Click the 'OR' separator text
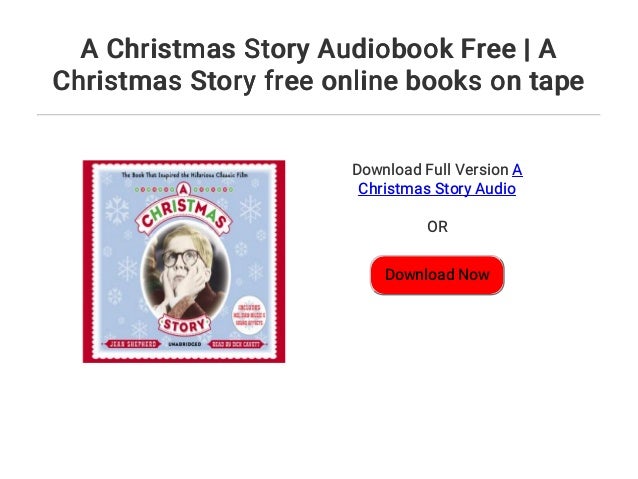Viewport: 638px width, 479px height. point(437,227)
